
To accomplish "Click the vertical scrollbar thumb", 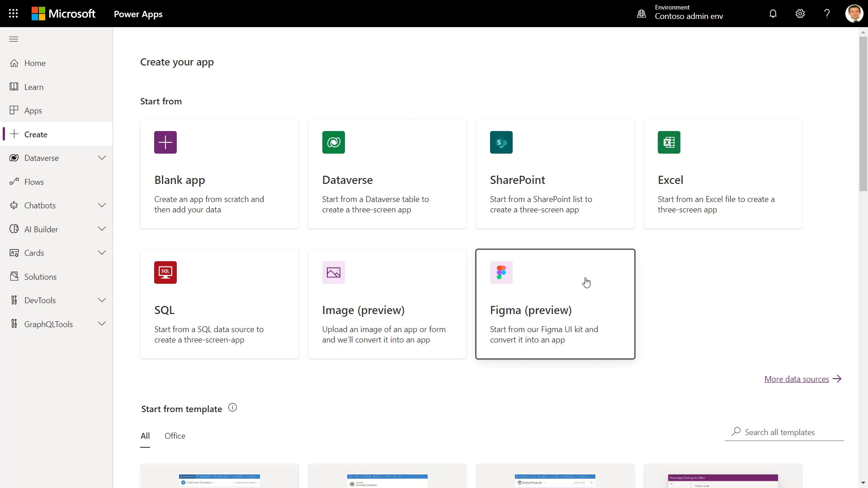I will (863, 113).
